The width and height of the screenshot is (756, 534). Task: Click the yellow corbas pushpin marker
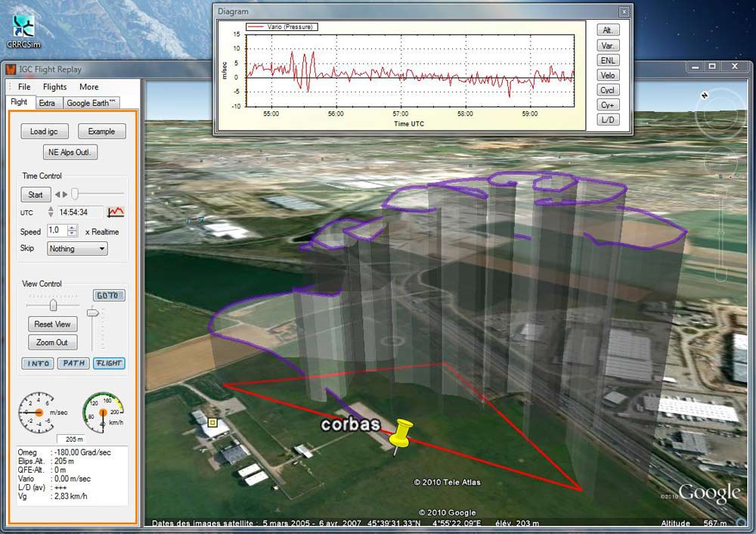(x=401, y=436)
